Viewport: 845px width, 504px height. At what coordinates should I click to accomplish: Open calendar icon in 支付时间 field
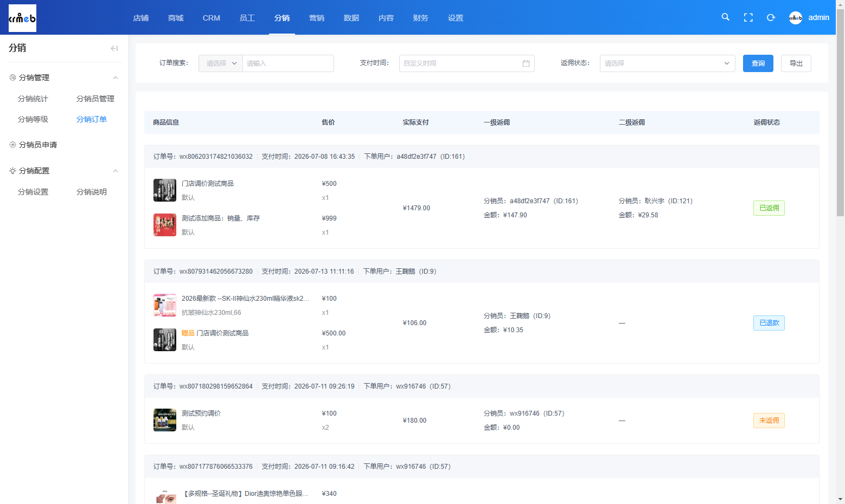pyautogui.click(x=526, y=63)
